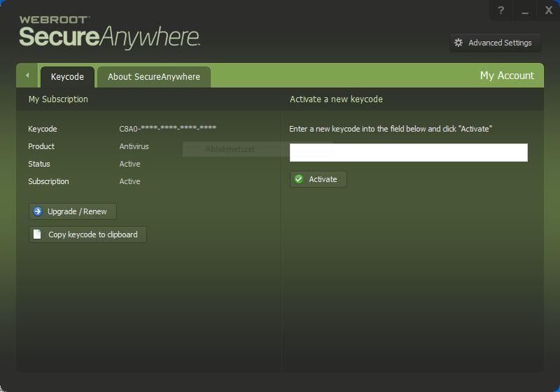
Task: Switch to About SecureAnywhere tab
Action: [154, 77]
